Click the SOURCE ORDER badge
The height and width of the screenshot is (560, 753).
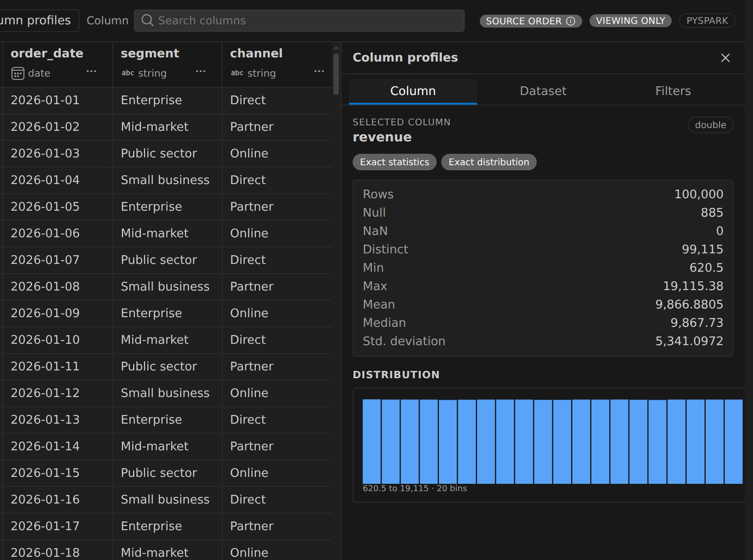pyautogui.click(x=531, y=21)
